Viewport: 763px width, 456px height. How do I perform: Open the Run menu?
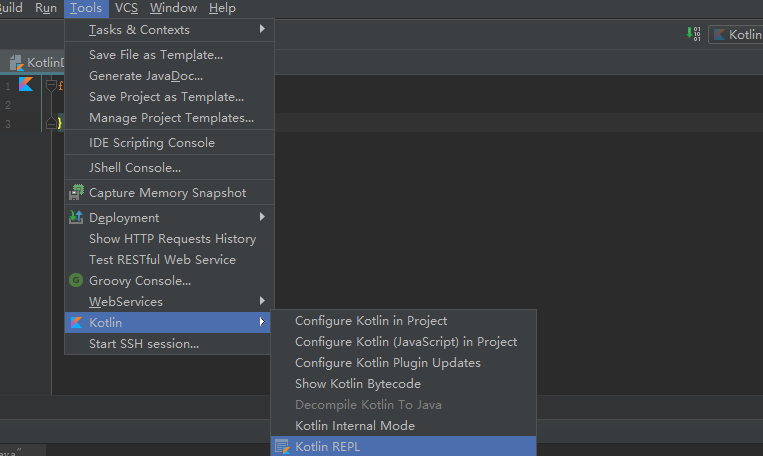[46, 8]
